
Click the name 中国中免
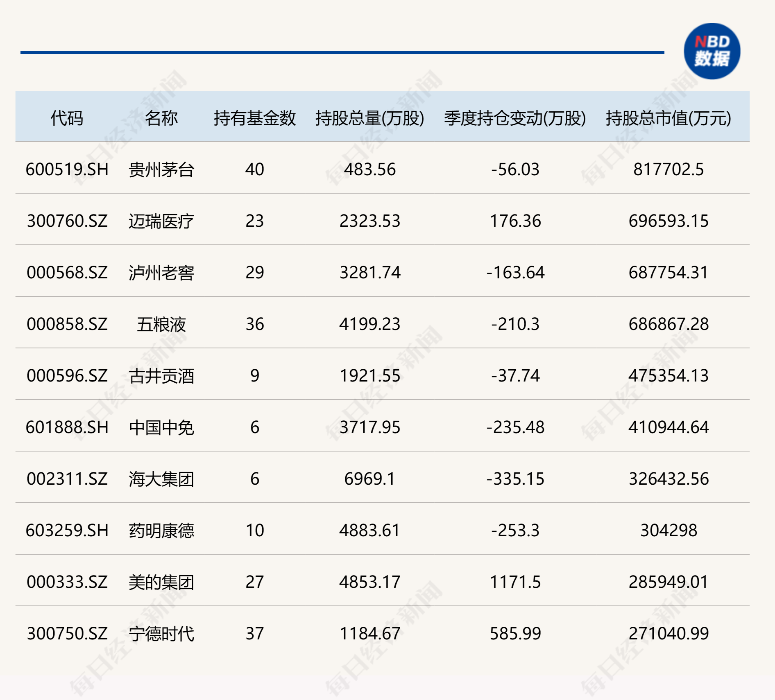(x=161, y=427)
